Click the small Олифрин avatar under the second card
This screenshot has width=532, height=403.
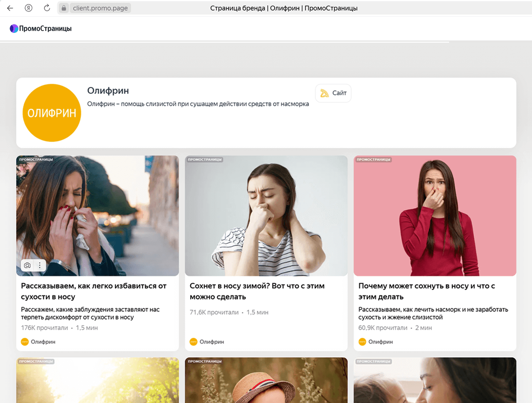pos(193,342)
